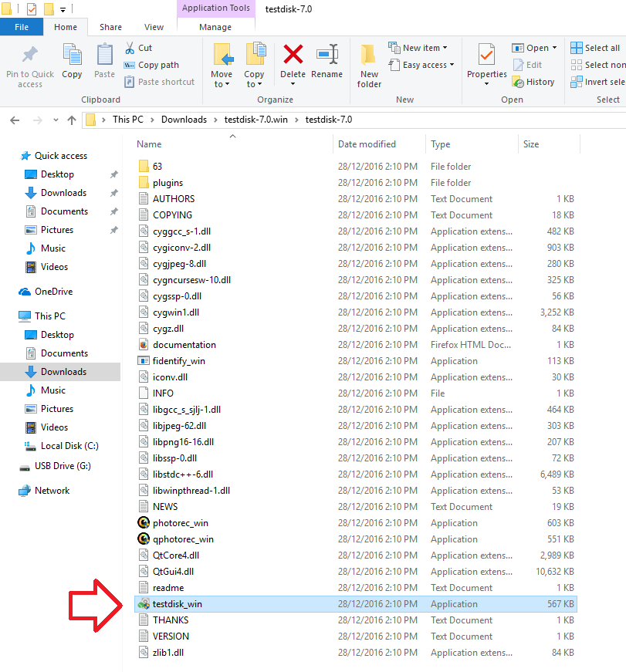Expand the chevron after This PC in address bar
Viewport: 626px width, 672px height.
pyautogui.click(x=152, y=120)
